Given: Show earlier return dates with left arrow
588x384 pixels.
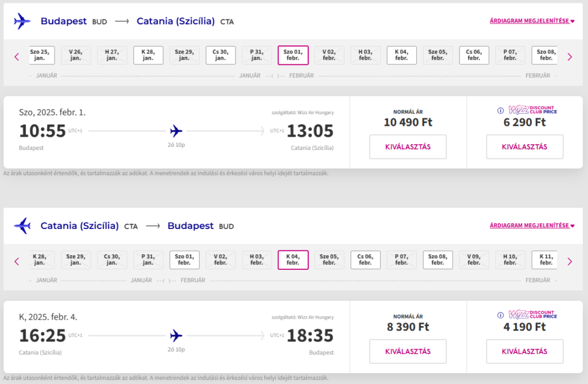Looking at the screenshot, I should [x=17, y=262].
